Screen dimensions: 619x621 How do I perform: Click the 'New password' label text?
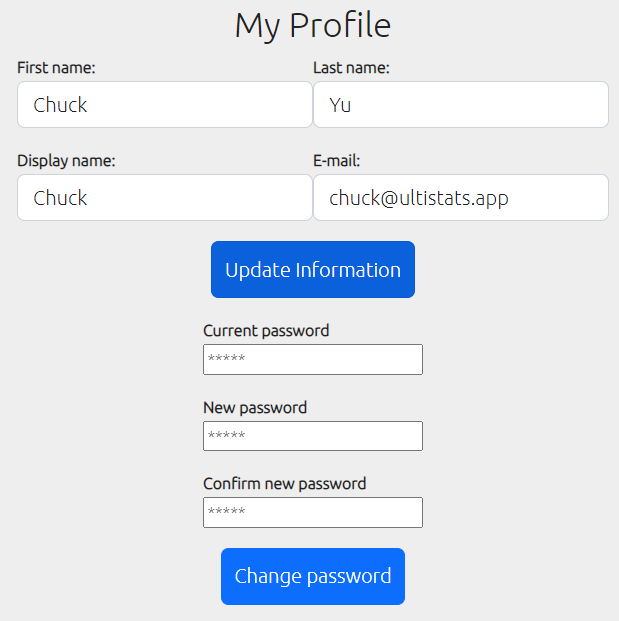255,408
